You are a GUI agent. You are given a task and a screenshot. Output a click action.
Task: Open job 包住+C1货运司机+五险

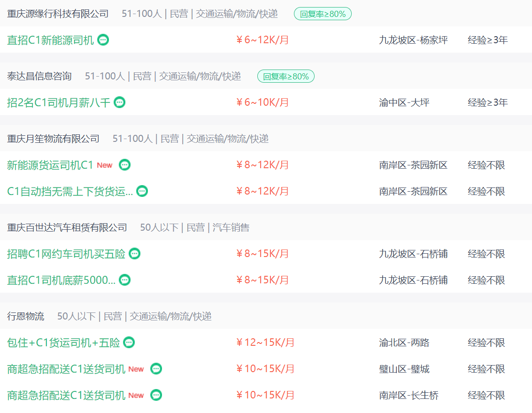(x=63, y=343)
